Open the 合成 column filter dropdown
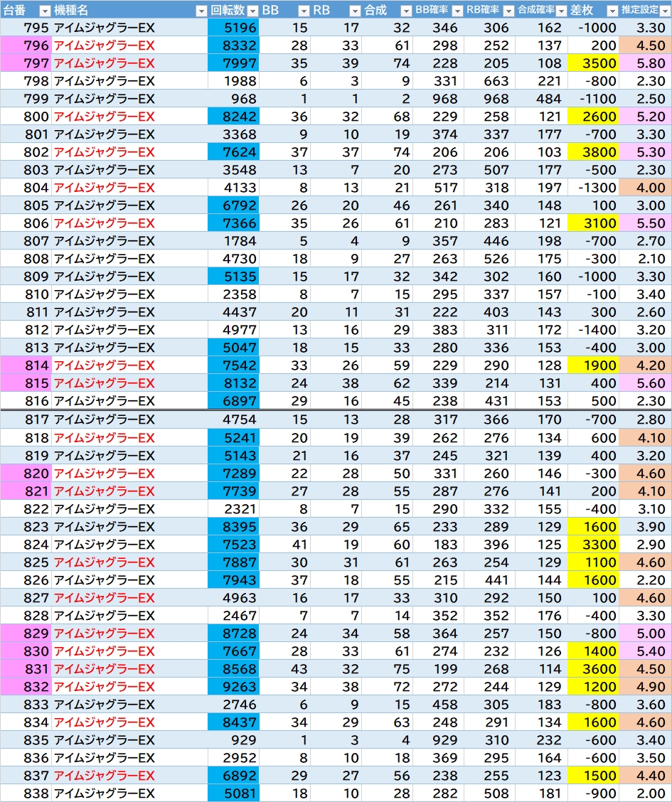Viewport: 672px width, 802px height. point(406,11)
